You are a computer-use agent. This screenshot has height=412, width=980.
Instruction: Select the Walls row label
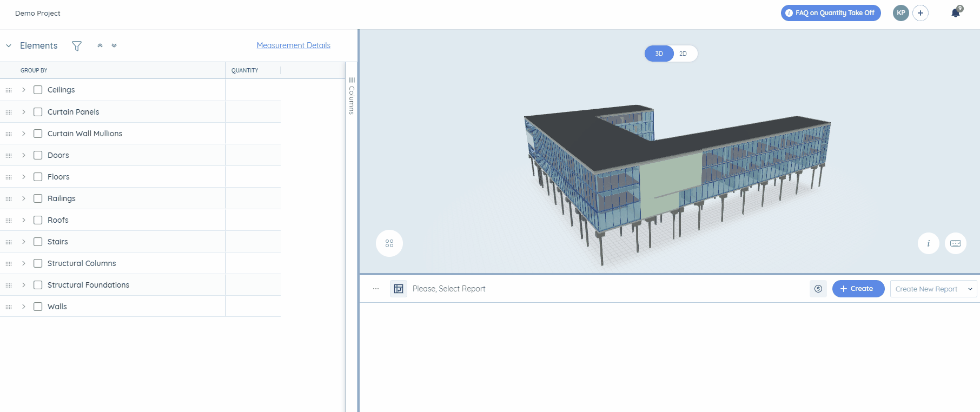coord(57,307)
